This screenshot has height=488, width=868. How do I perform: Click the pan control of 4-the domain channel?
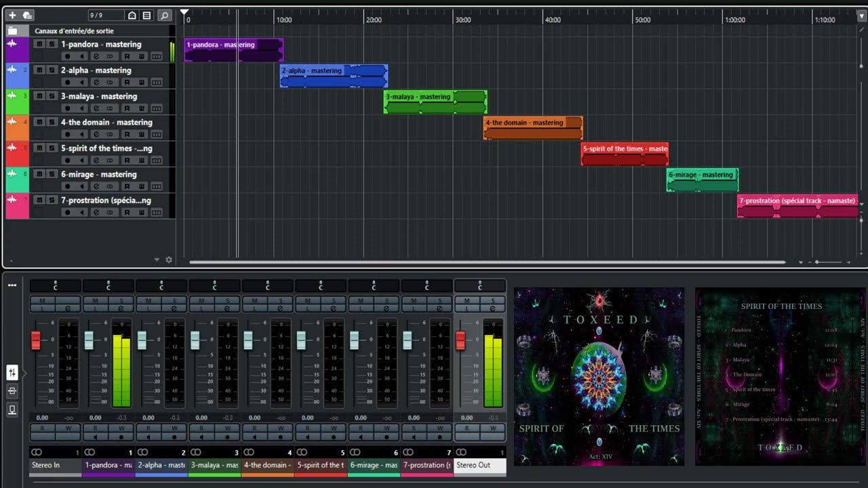(x=267, y=286)
